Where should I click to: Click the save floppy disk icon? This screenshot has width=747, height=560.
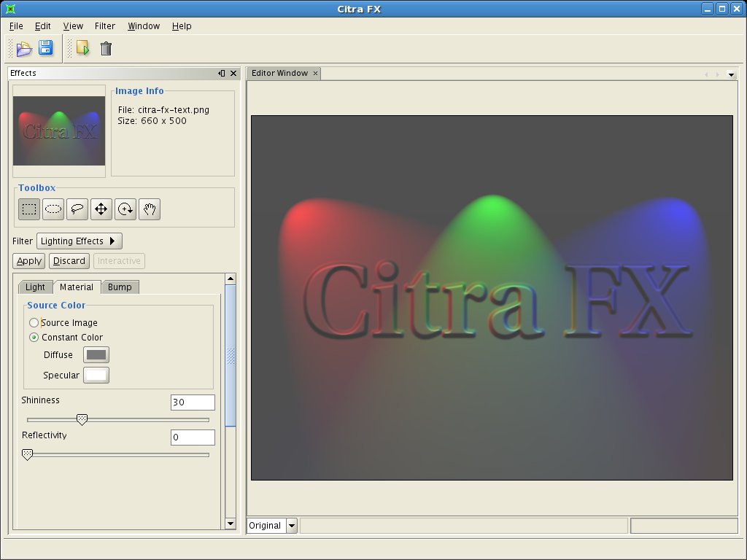click(x=45, y=48)
